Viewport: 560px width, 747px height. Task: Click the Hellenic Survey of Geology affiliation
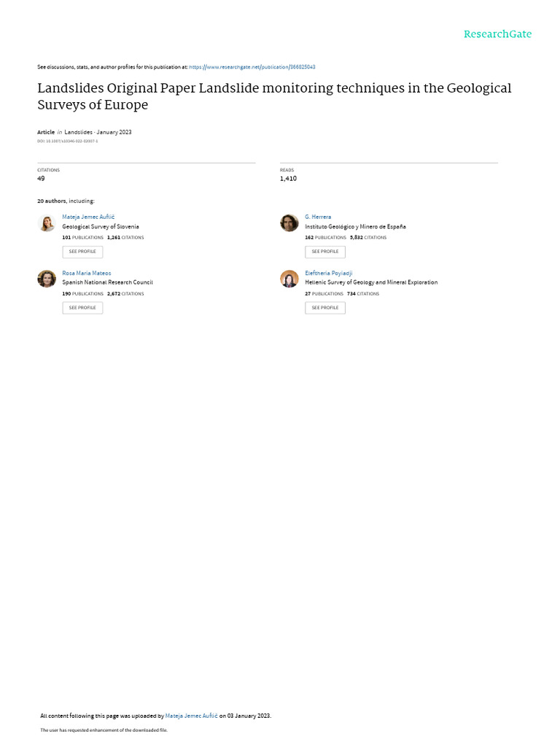[x=371, y=282]
